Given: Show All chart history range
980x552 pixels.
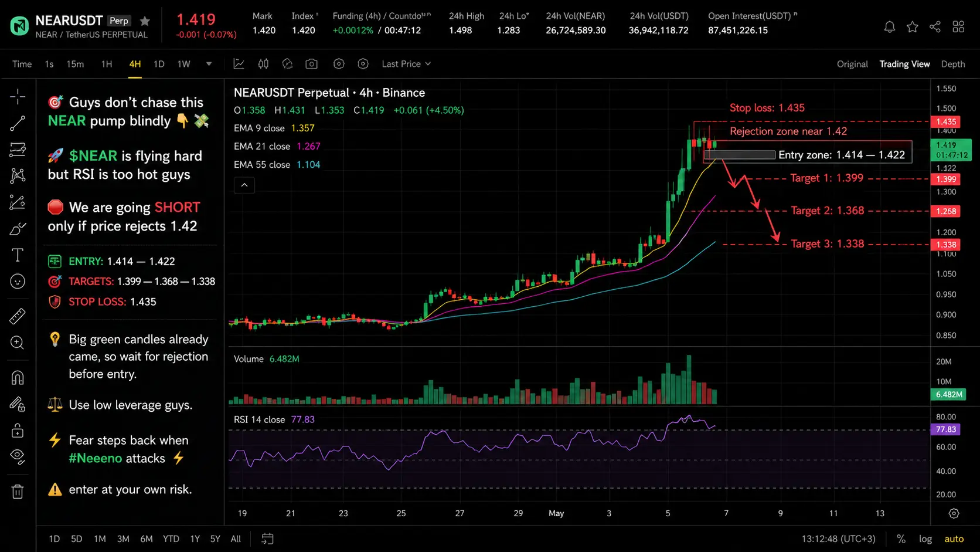Looking at the screenshot, I should coord(236,539).
